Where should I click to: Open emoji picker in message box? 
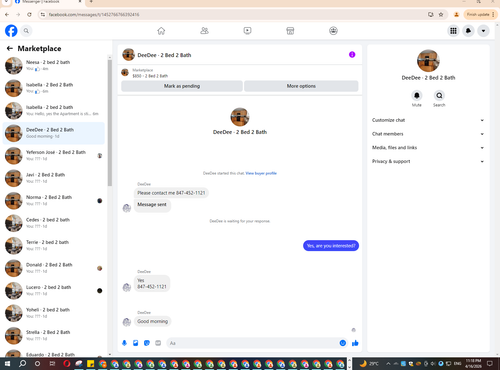pos(343,343)
